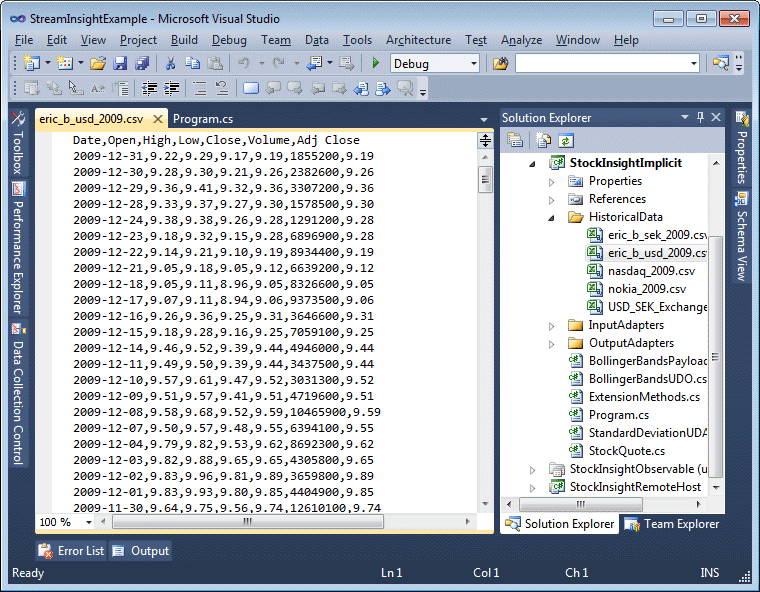The width and height of the screenshot is (760, 592).
Task: Open Performance Explorer side tab
Action: (x=18, y=249)
